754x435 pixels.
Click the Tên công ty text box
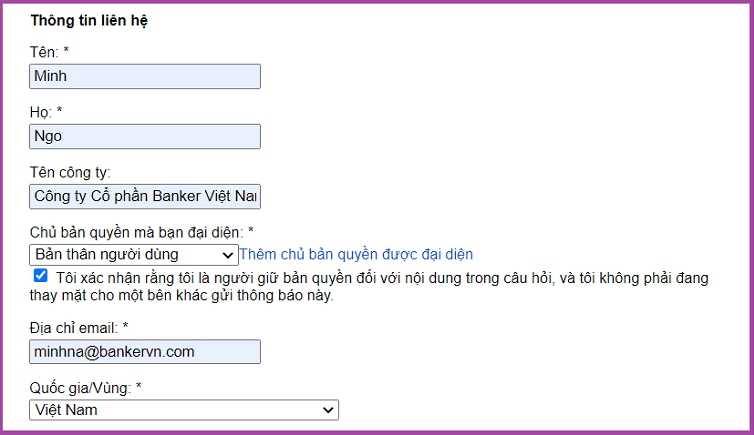145,196
